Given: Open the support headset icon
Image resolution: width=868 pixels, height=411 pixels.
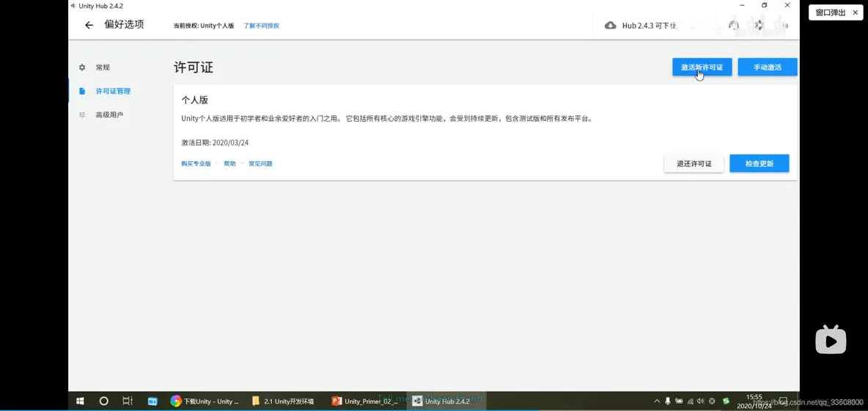Looking at the screenshot, I should [x=734, y=26].
